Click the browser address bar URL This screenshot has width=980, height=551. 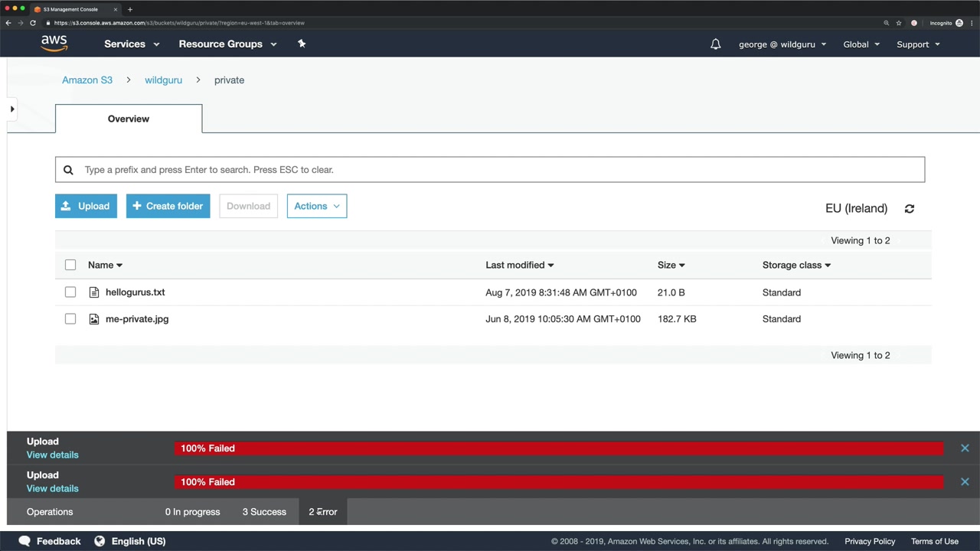tap(179, 23)
